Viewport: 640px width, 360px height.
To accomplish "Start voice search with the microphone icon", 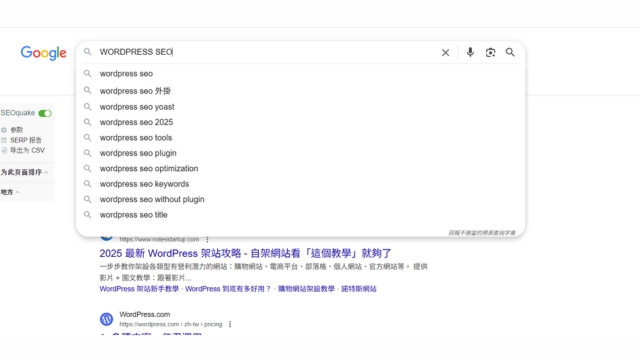I will [470, 52].
